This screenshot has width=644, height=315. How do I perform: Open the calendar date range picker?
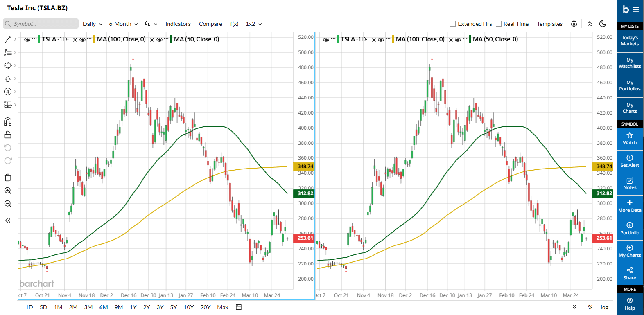pyautogui.click(x=239, y=307)
